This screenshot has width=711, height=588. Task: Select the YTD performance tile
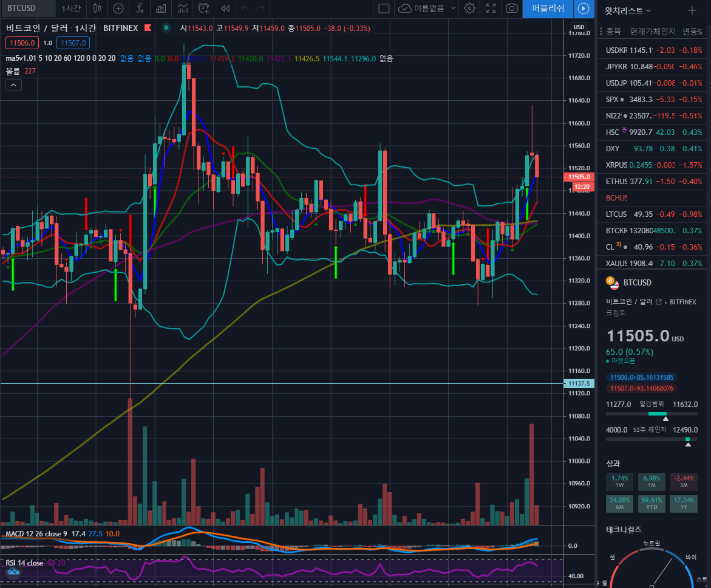point(651,504)
